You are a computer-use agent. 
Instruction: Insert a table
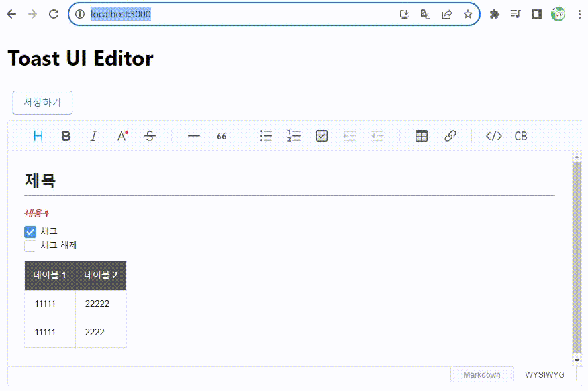422,136
